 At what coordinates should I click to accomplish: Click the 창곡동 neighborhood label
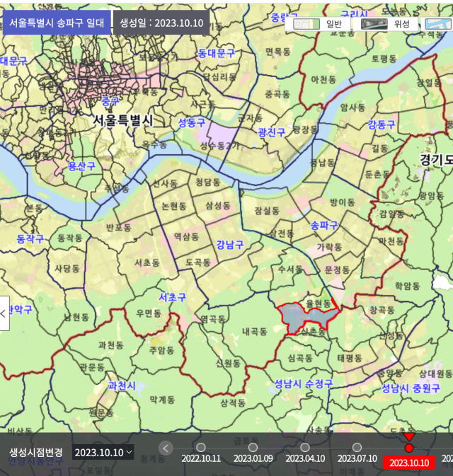pos(382,310)
